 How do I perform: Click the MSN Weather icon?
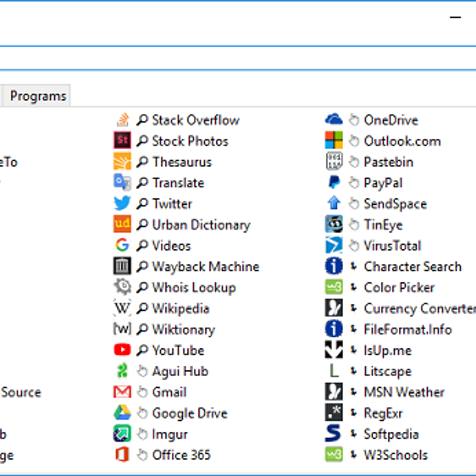[x=334, y=392]
